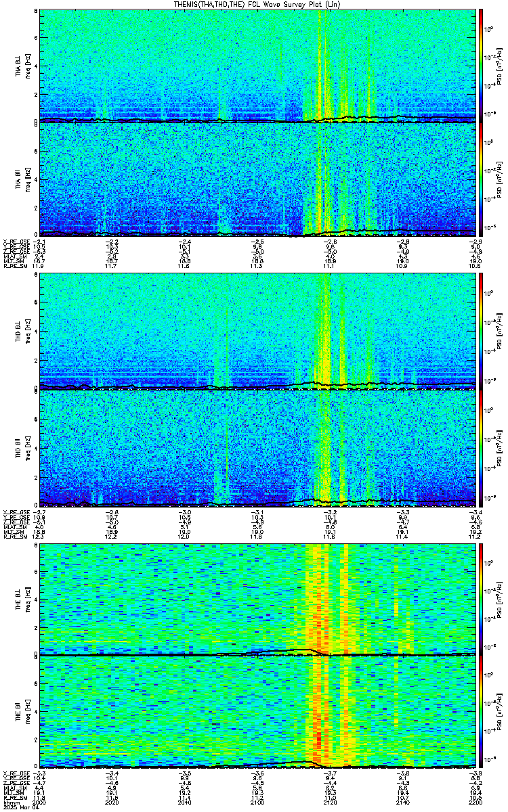Click the 2140 time tick label
Image resolution: width=508 pixels, height=812 pixels.
click(x=402, y=803)
